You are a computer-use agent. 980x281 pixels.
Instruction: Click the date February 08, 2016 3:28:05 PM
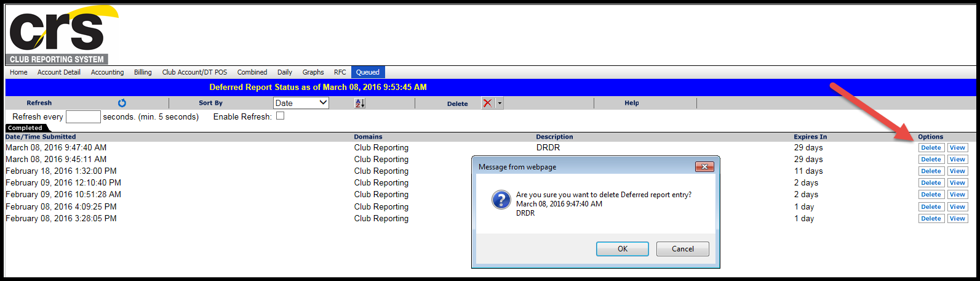tap(61, 219)
